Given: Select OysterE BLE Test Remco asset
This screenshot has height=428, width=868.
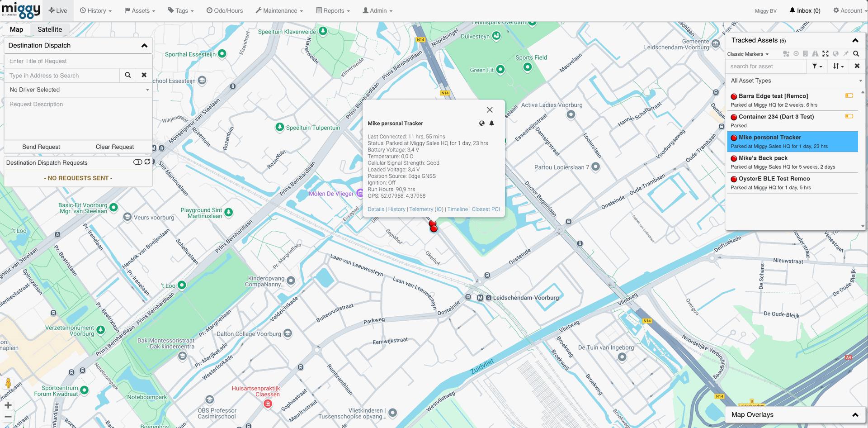Looking at the screenshot, I should (792, 183).
